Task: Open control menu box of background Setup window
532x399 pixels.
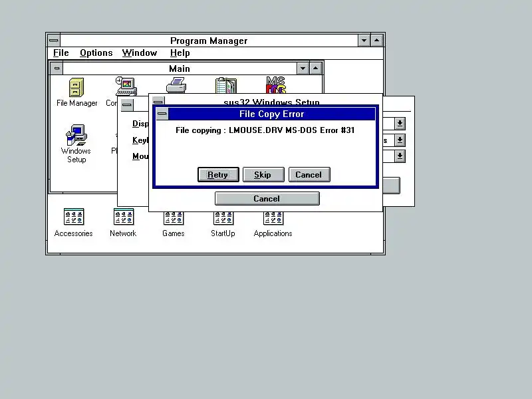Action: pyautogui.click(x=127, y=105)
